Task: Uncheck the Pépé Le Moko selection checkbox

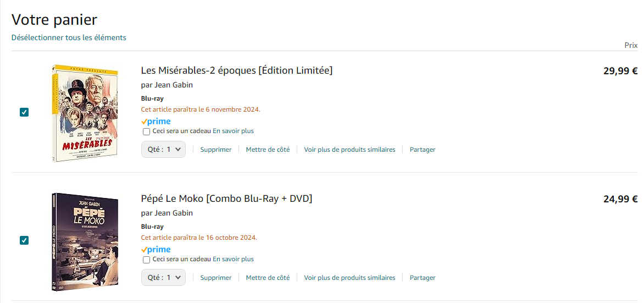Action: tap(24, 240)
